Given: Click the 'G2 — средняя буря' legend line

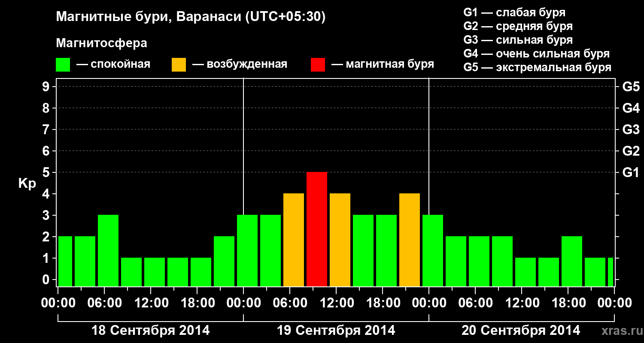Looking at the screenshot, I should 518,26.
